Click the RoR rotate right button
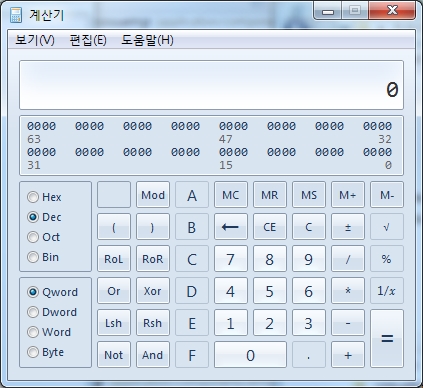Image resolution: width=423 pixels, height=388 pixels. 153,259
